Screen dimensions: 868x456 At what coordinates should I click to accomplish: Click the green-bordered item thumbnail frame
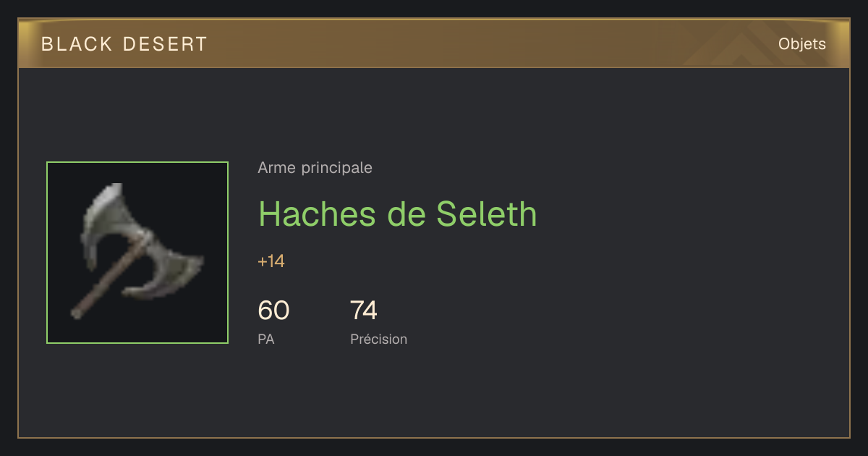[x=137, y=253]
